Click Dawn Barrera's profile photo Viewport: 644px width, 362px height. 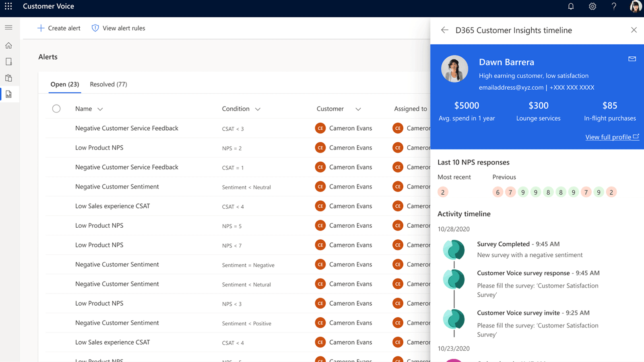tap(454, 69)
